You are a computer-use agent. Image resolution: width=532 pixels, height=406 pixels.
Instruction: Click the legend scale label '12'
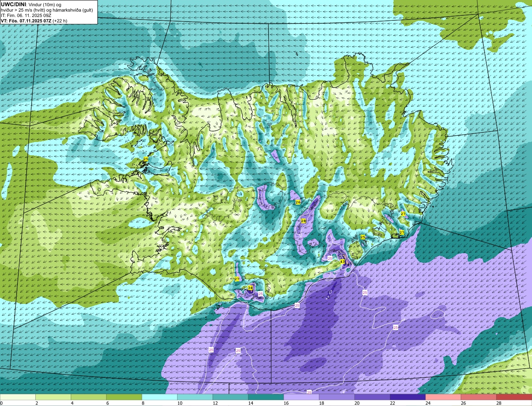[x=214, y=403]
